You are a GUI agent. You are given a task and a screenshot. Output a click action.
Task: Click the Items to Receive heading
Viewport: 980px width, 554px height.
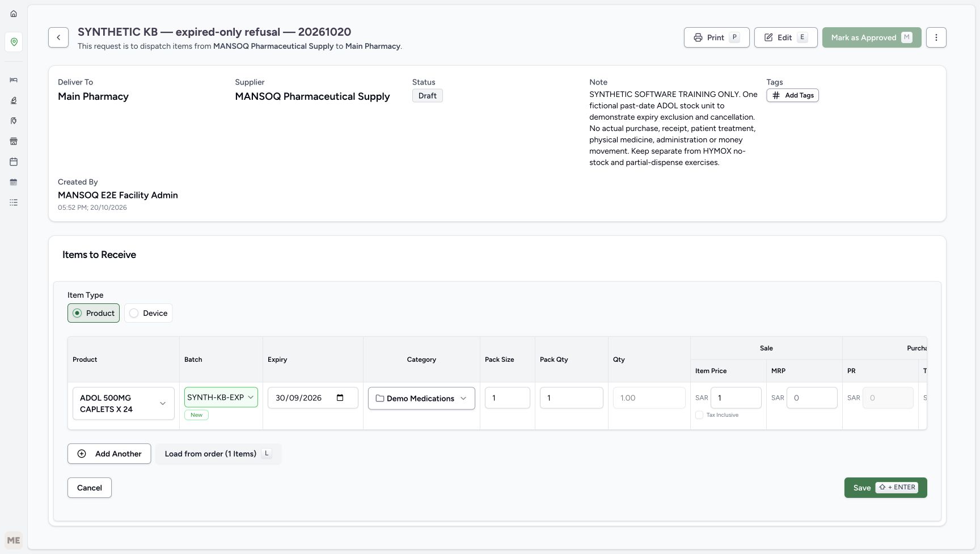pyautogui.click(x=99, y=255)
